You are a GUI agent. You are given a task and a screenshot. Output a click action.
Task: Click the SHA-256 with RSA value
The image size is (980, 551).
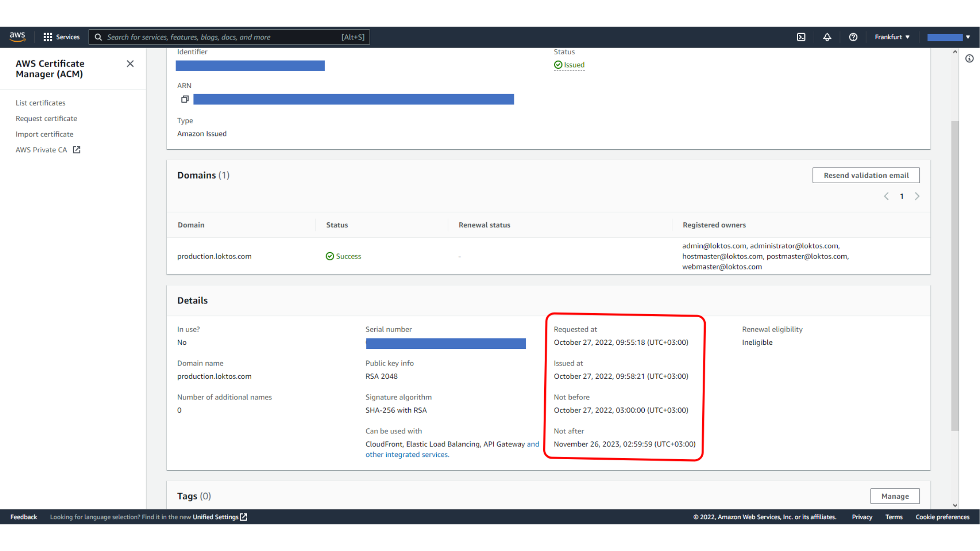396,410
